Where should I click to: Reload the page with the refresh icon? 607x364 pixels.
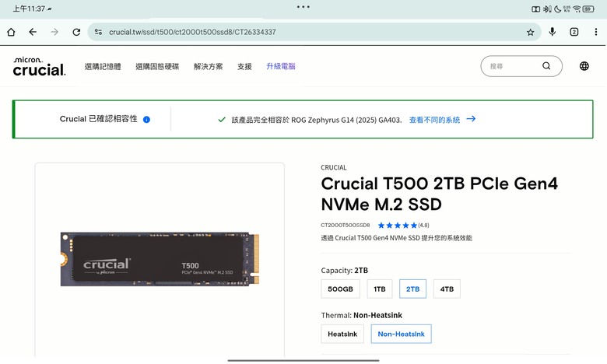pos(76,32)
